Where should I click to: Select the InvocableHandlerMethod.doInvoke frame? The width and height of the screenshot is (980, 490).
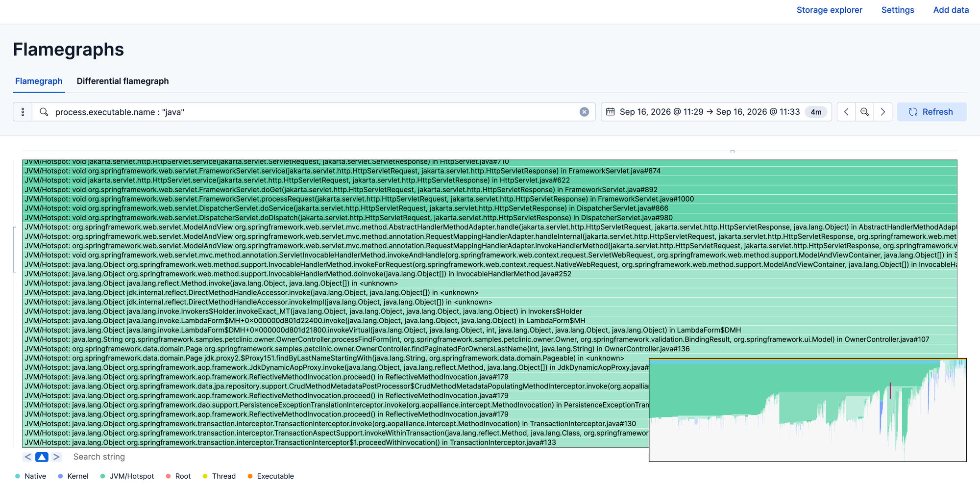(490, 274)
